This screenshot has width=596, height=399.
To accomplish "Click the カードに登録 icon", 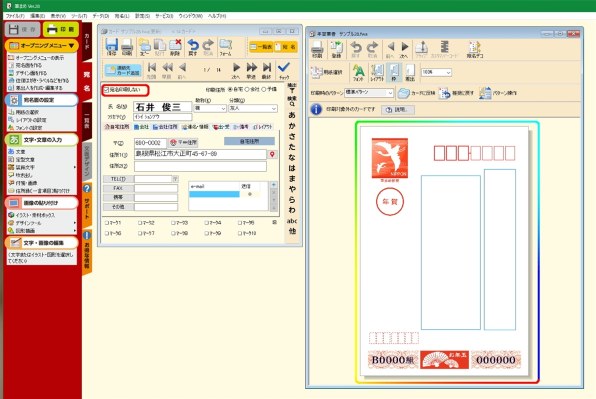I will coord(417,93).
